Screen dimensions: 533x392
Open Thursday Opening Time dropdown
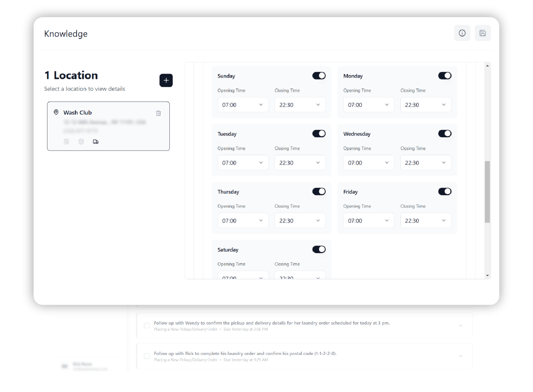click(243, 221)
